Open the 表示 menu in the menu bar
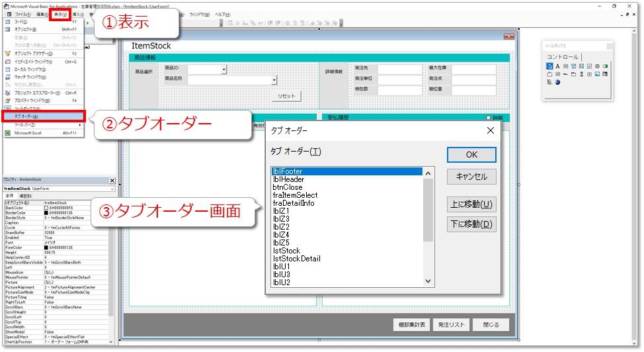 60,15
